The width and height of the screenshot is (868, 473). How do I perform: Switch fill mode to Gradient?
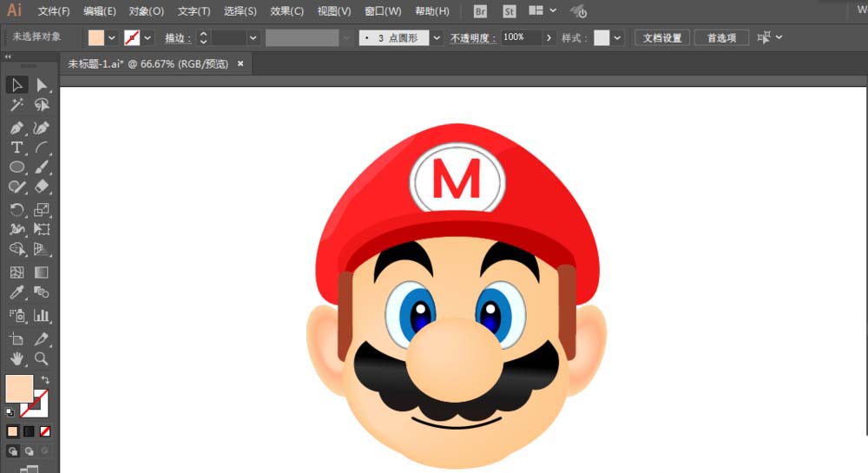pos(29,430)
